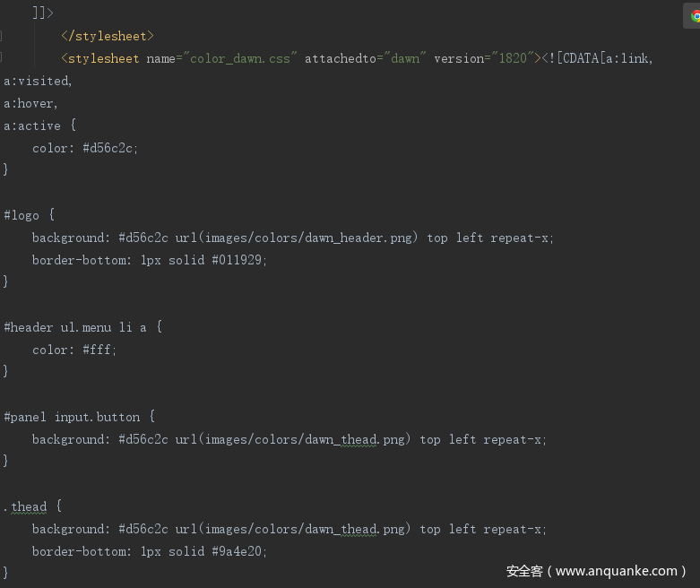This screenshot has width=700, height=588.
Task: Place cursor on a:visited selector
Action: [37, 81]
